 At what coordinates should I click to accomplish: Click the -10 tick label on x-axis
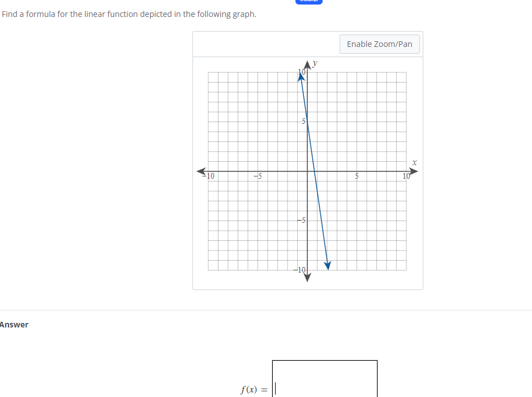[x=209, y=176]
